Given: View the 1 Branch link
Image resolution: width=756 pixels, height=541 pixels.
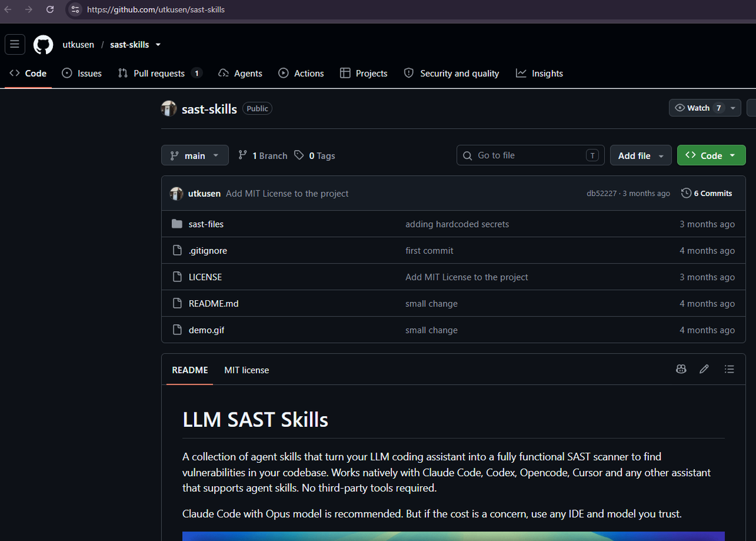Looking at the screenshot, I should [x=263, y=156].
